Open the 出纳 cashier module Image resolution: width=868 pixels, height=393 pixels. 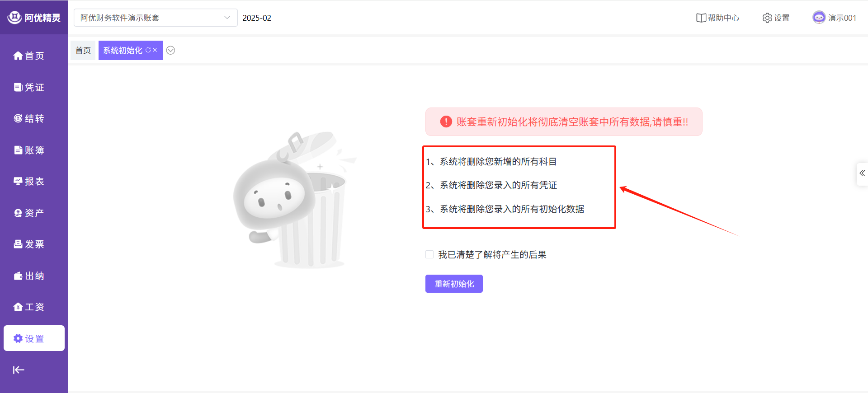(x=29, y=276)
